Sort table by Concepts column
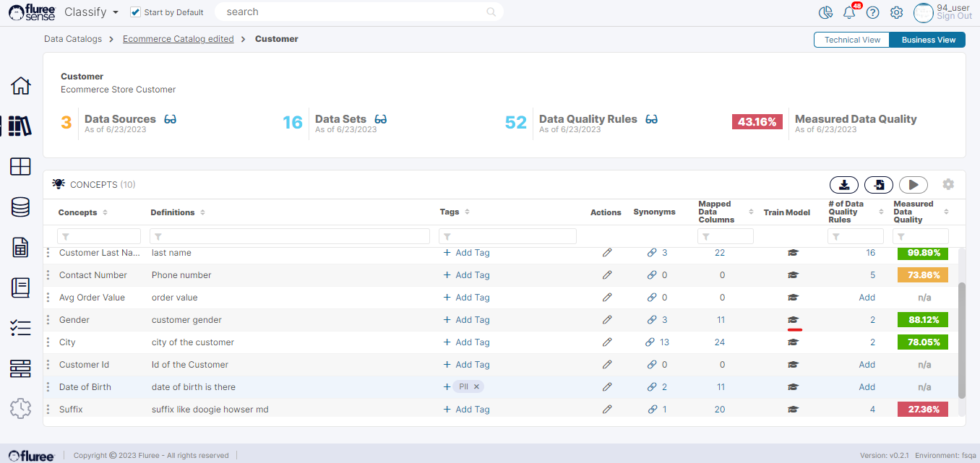Image resolution: width=980 pixels, height=463 pixels. 105,212
